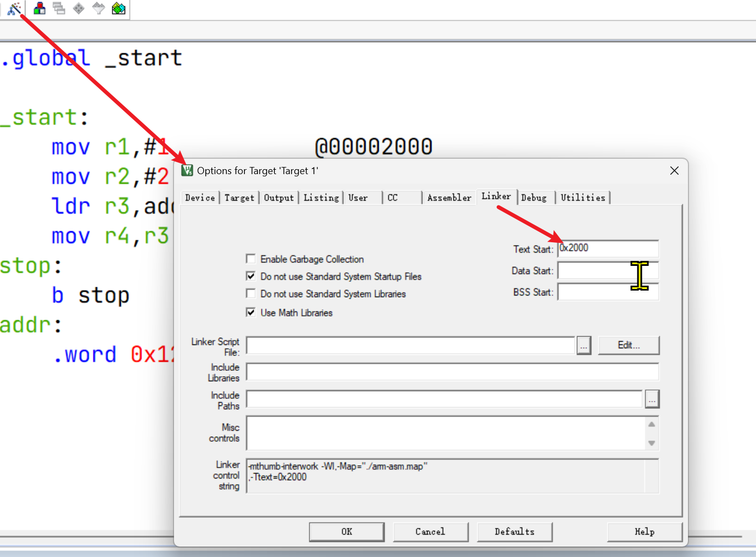Click the Misc controls text box
The width and height of the screenshot is (756, 557).
[x=446, y=433]
